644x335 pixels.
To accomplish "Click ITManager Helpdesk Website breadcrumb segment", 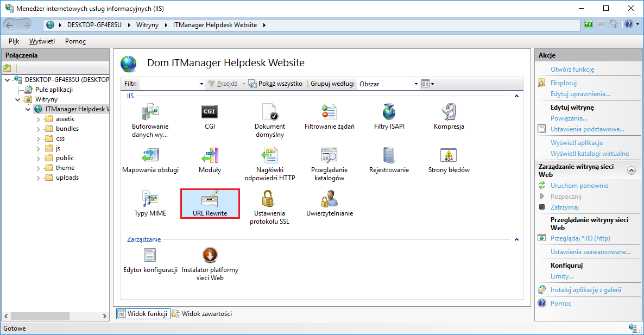I will pos(215,25).
